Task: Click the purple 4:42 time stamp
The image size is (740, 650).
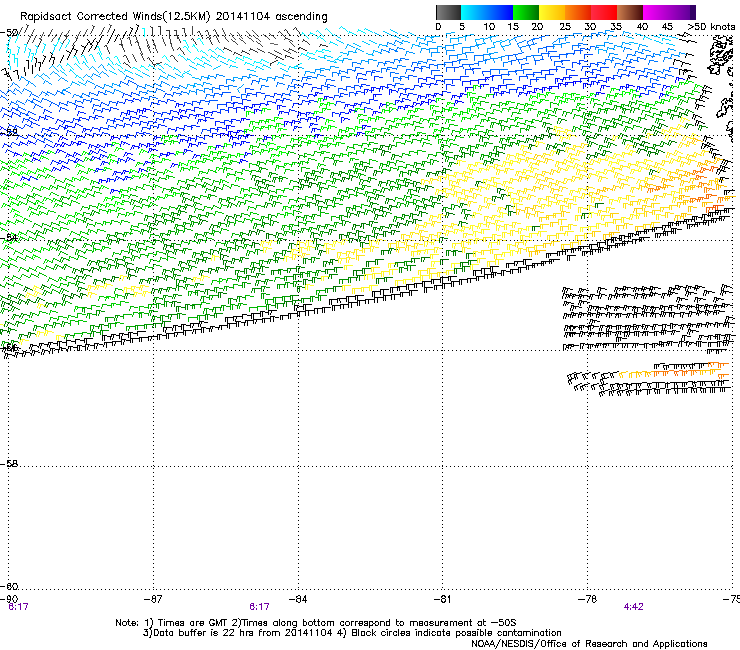Action: coord(633,607)
